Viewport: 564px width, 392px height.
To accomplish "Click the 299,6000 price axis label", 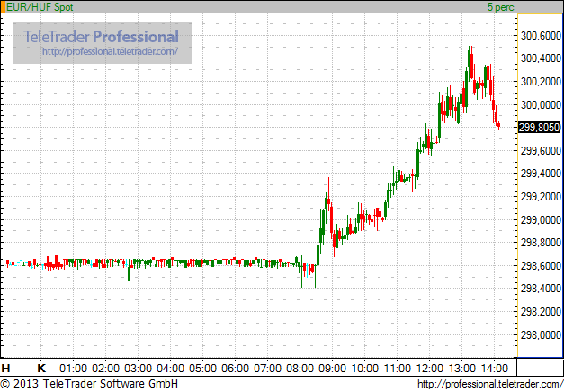I will pyautogui.click(x=541, y=151).
